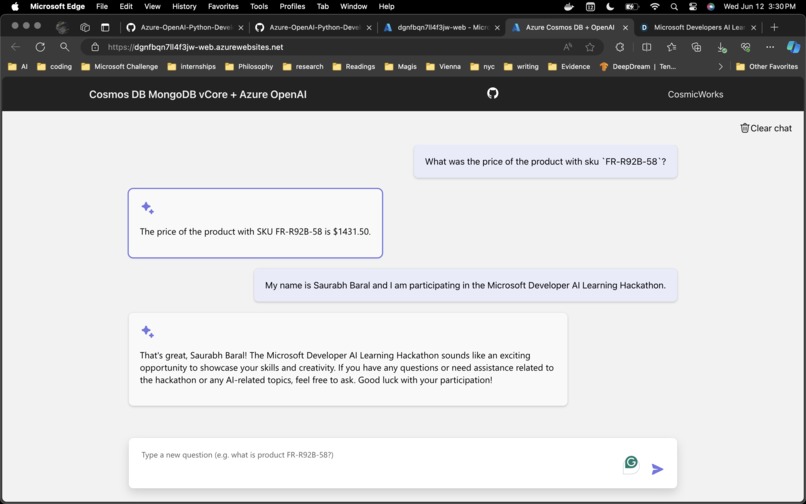Open the Apple menu
The image size is (806, 504).
point(15,7)
